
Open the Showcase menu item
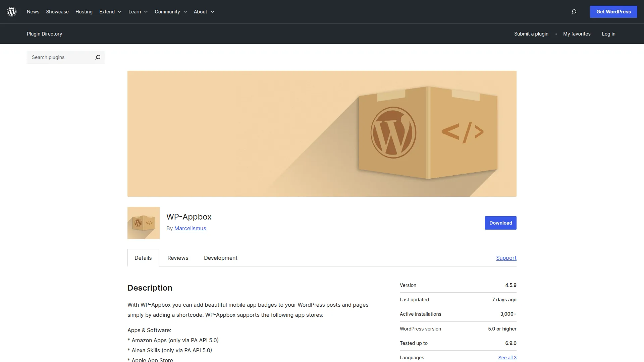click(57, 12)
